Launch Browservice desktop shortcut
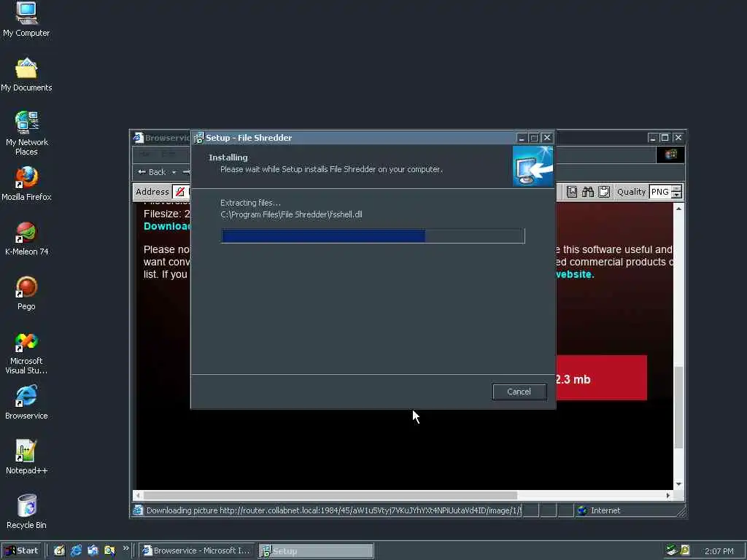This screenshot has width=747, height=560. pos(26,402)
